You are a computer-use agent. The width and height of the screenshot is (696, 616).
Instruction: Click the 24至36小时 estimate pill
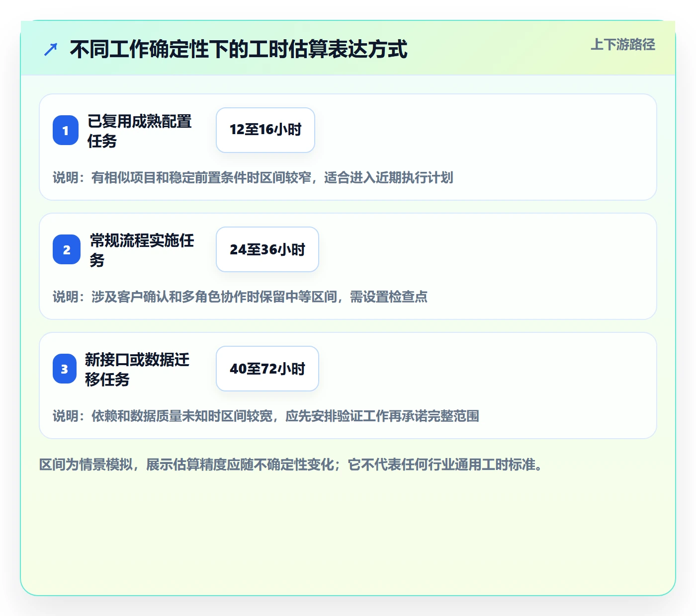[x=267, y=249]
